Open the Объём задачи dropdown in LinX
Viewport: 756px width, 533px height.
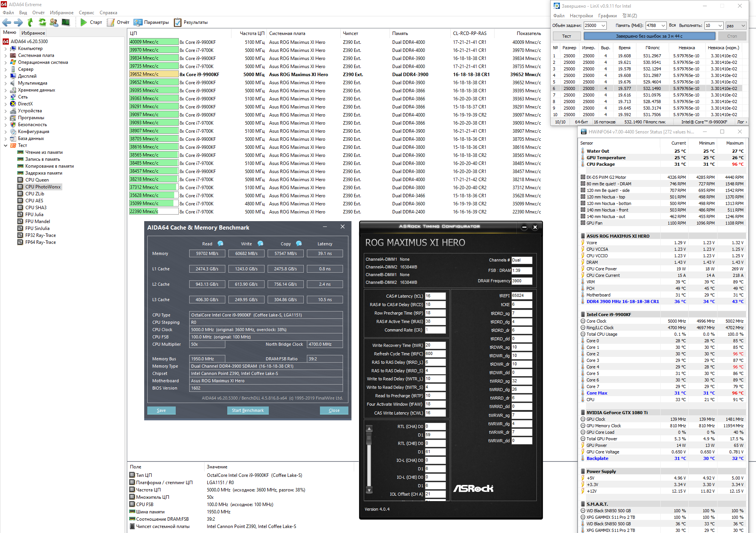603,25
